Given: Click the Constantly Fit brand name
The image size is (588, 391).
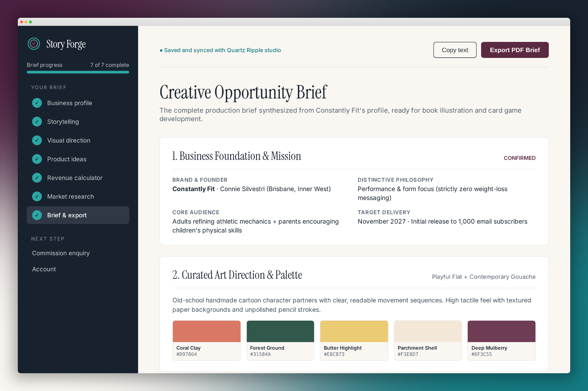Looking at the screenshot, I should click(x=194, y=189).
